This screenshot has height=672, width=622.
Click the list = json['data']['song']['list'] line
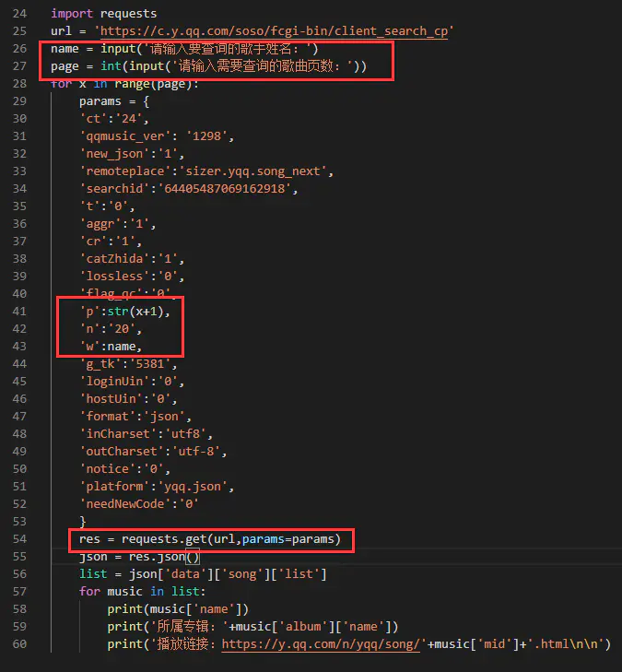[x=203, y=574]
